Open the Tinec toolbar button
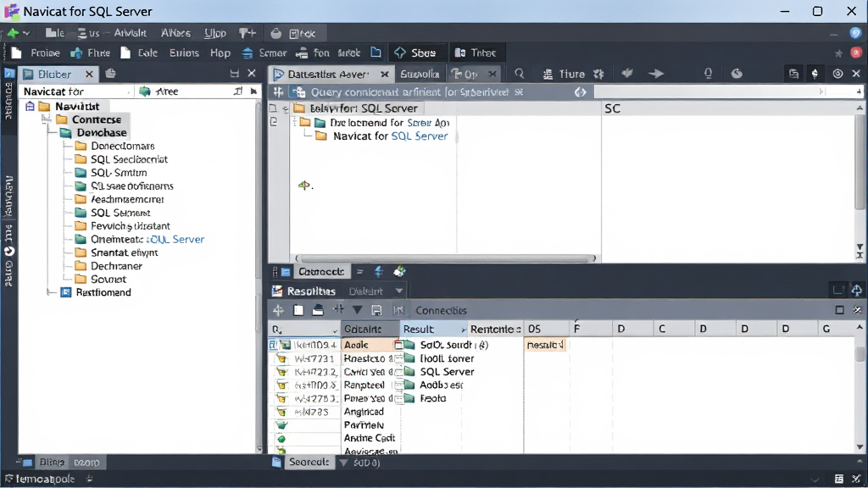Image resolution: width=868 pixels, height=488 pixels. click(475, 53)
